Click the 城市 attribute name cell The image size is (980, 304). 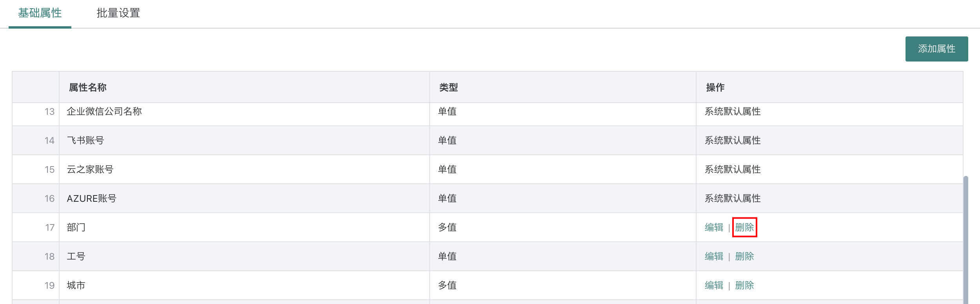pyautogui.click(x=76, y=286)
